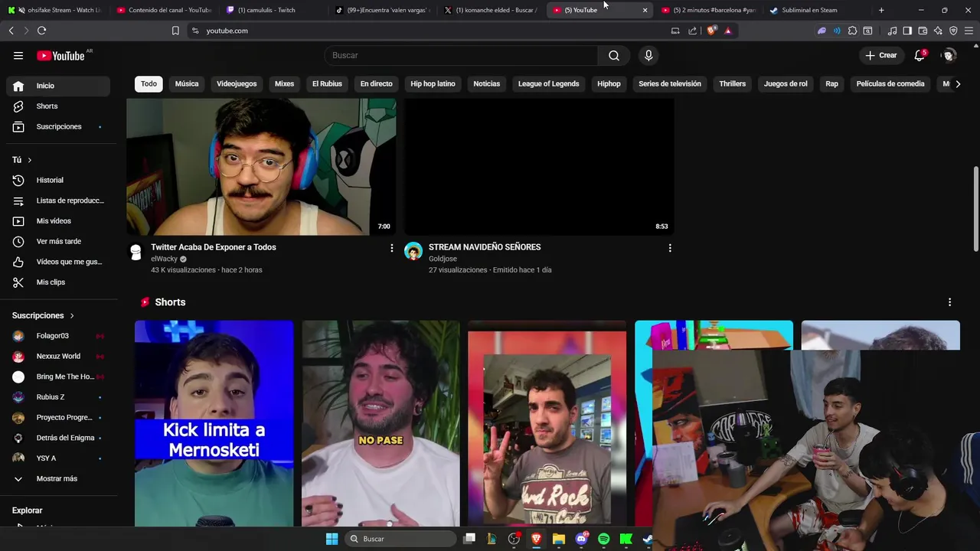
Task: Open Ver más tarde playlist
Action: click(58, 241)
